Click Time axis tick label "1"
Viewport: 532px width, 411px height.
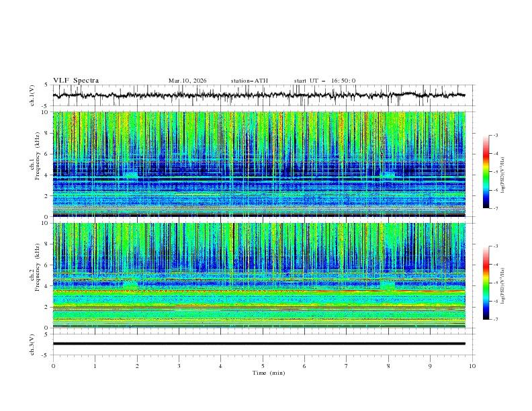[x=95, y=366]
